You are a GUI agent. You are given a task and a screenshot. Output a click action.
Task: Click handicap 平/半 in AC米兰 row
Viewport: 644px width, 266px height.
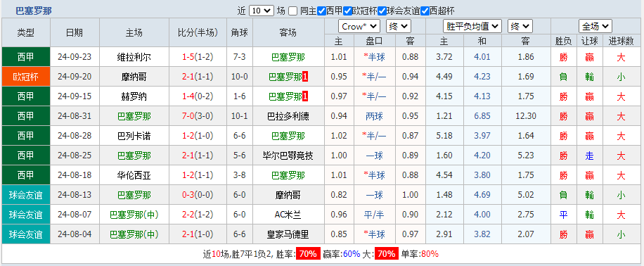pyautogui.click(x=374, y=215)
